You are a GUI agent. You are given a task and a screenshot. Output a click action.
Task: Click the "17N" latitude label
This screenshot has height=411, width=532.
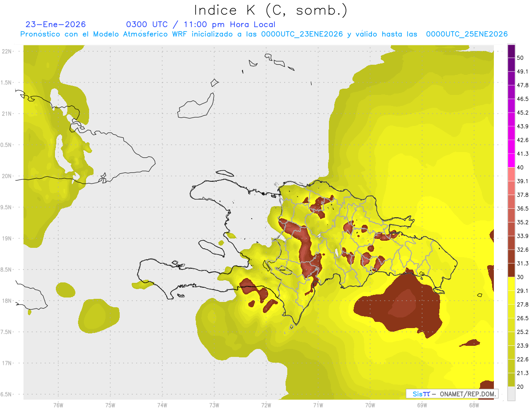(x=7, y=363)
